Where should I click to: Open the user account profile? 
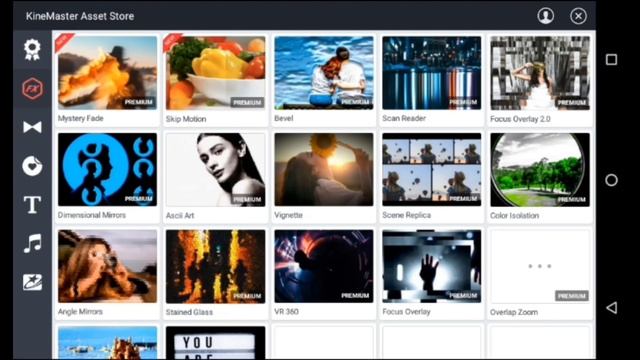click(x=545, y=16)
